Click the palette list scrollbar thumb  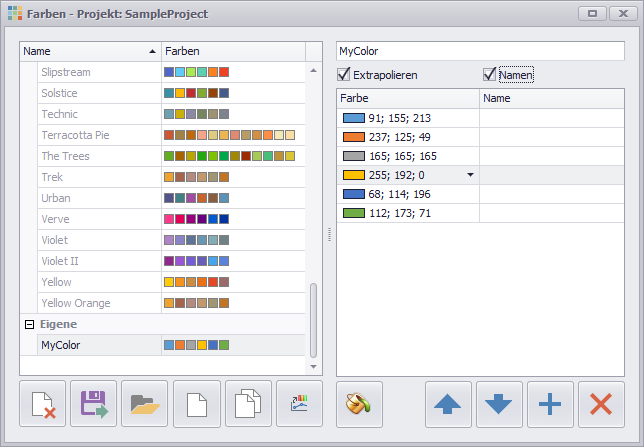click(313, 320)
